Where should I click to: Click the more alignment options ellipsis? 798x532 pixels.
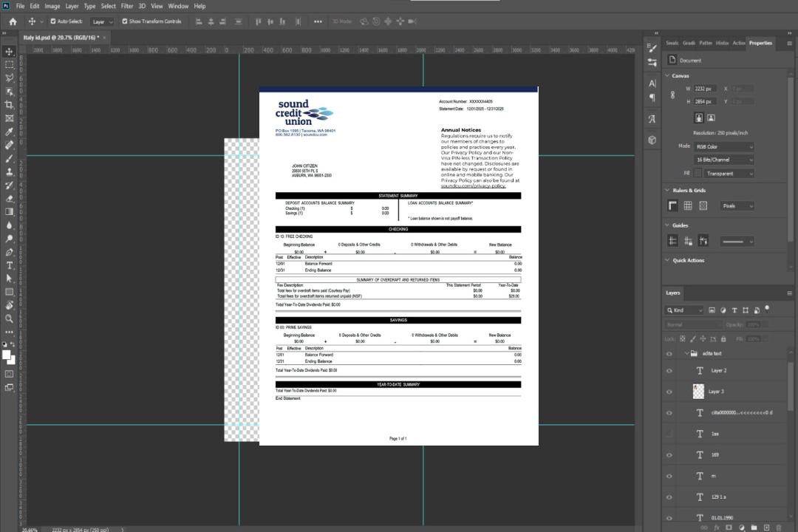pos(318,21)
